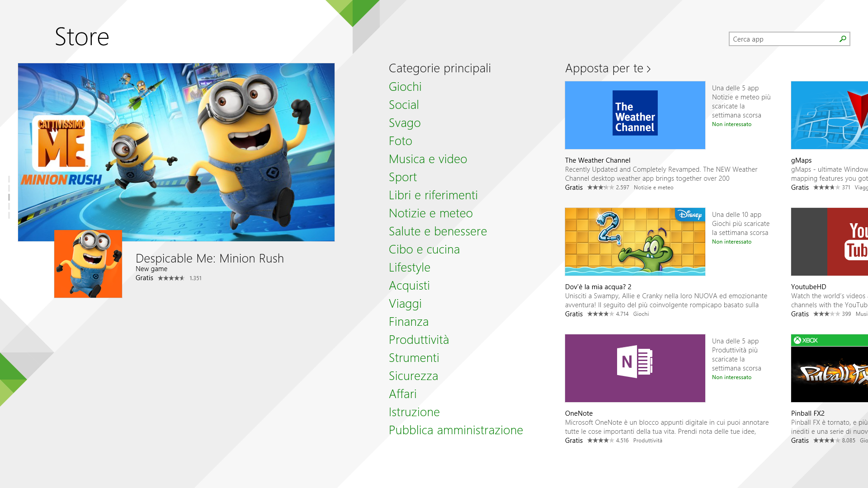Click the YoutubeHD app name text
Image resolution: width=868 pixels, height=488 pixels.
(x=808, y=287)
